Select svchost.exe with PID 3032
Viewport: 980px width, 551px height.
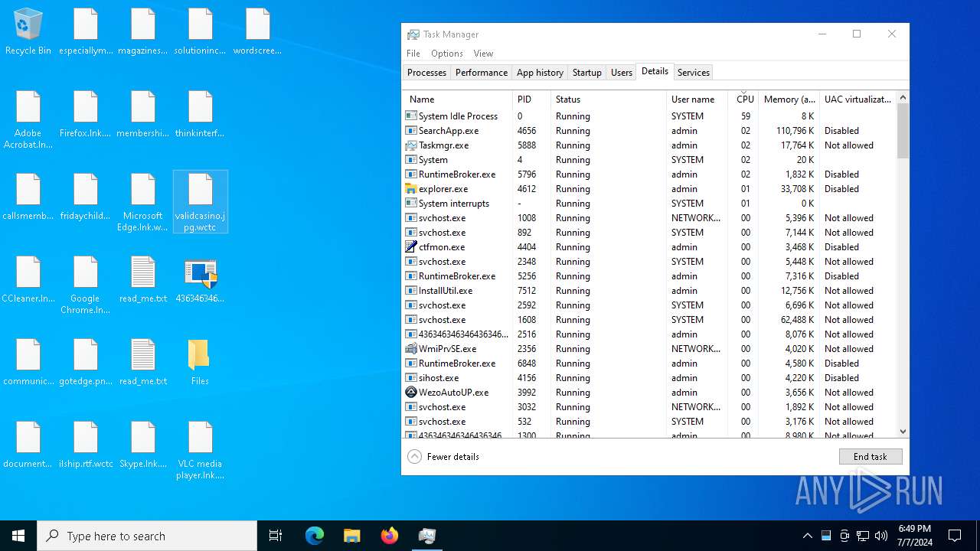649,407
